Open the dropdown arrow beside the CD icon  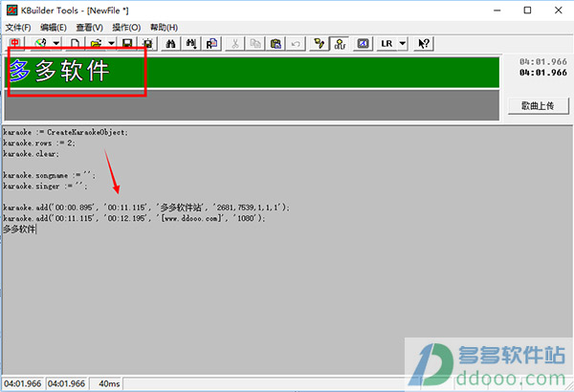click(x=56, y=44)
